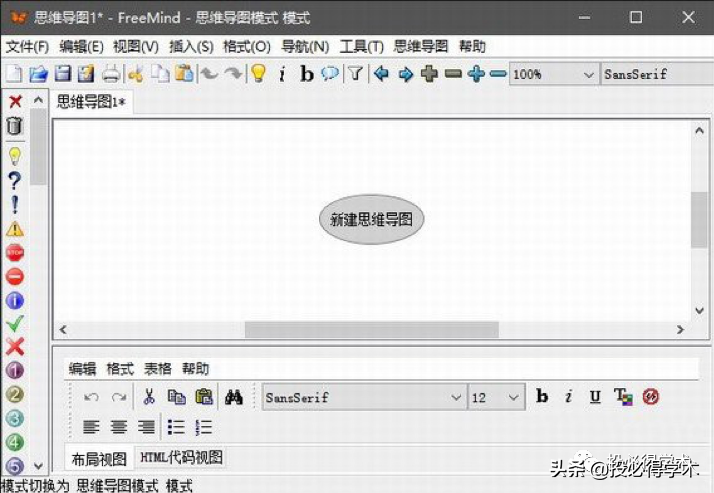Open a file with the folder icon

click(39, 73)
